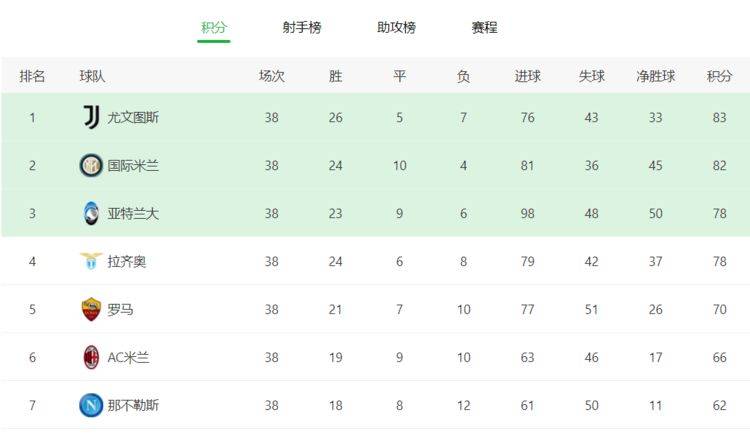This screenshot has height=434, width=750.
Task: Select the Atalanta club badge
Action: point(91,213)
